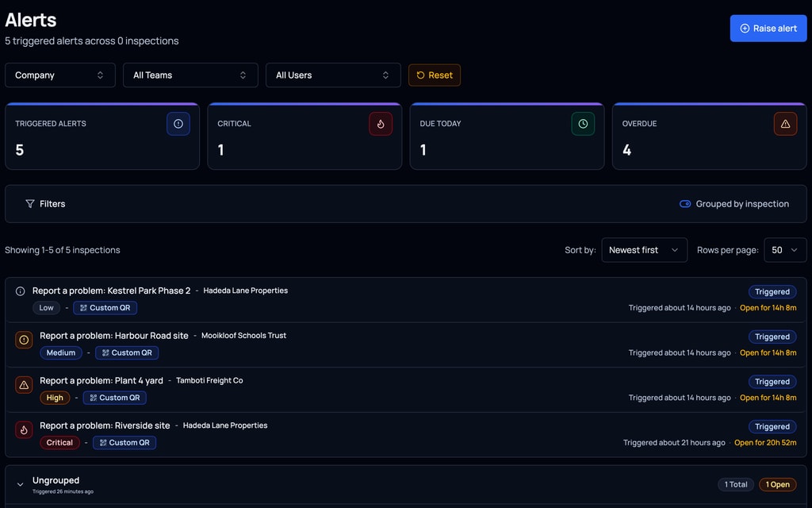
Task: Click the Low priority badge
Action: pyautogui.click(x=46, y=308)
